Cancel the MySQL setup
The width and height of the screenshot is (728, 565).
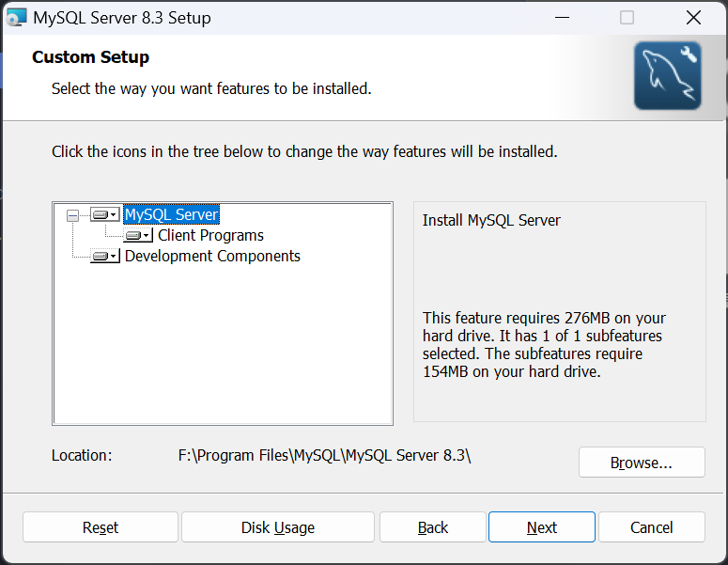[651, 527]
